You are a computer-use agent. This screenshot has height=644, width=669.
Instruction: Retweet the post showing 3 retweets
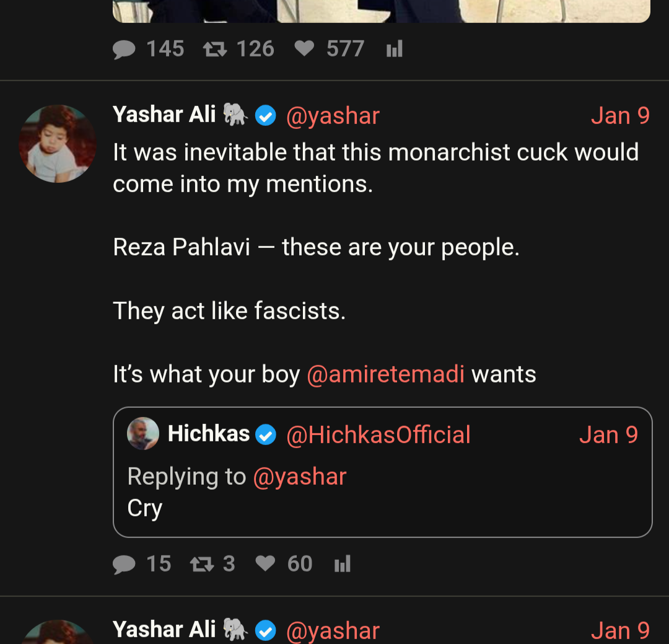(x=200, y=564)
